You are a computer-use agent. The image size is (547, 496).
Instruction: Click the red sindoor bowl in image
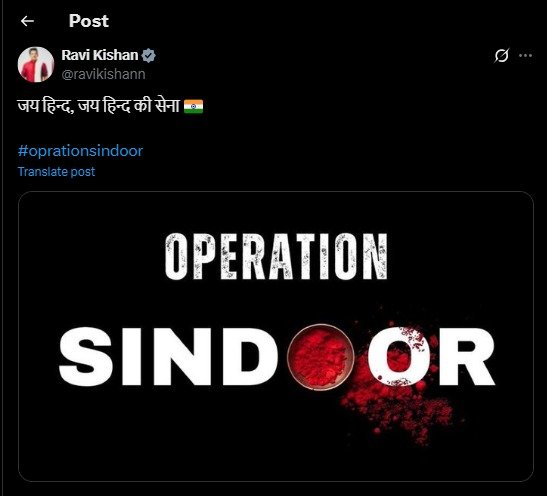(x=321, y=357)
